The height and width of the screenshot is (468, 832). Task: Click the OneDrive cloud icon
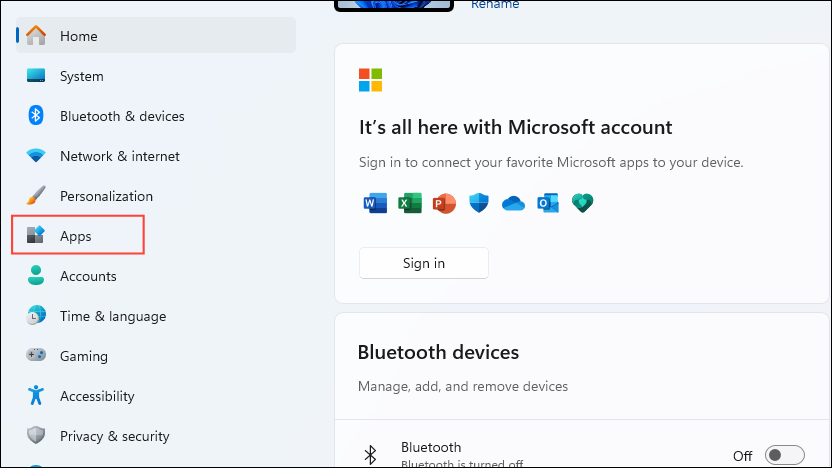[513, 203]
